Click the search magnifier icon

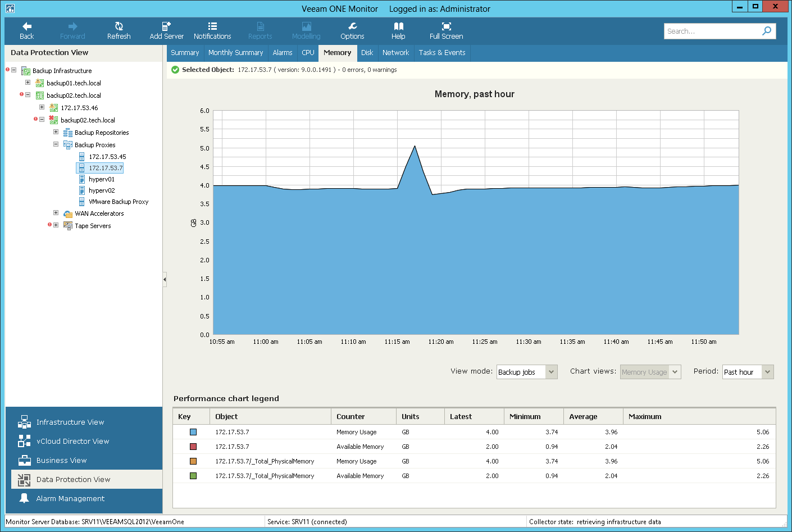pyautogui.click(x=767, y=31)
